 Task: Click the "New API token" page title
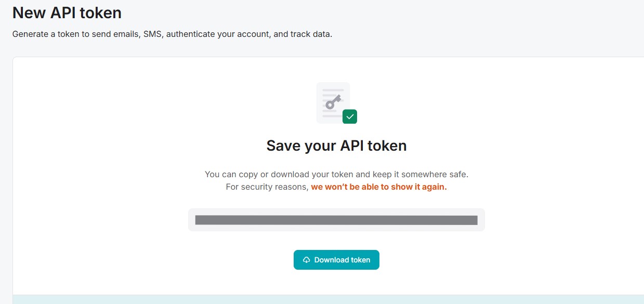67,12
